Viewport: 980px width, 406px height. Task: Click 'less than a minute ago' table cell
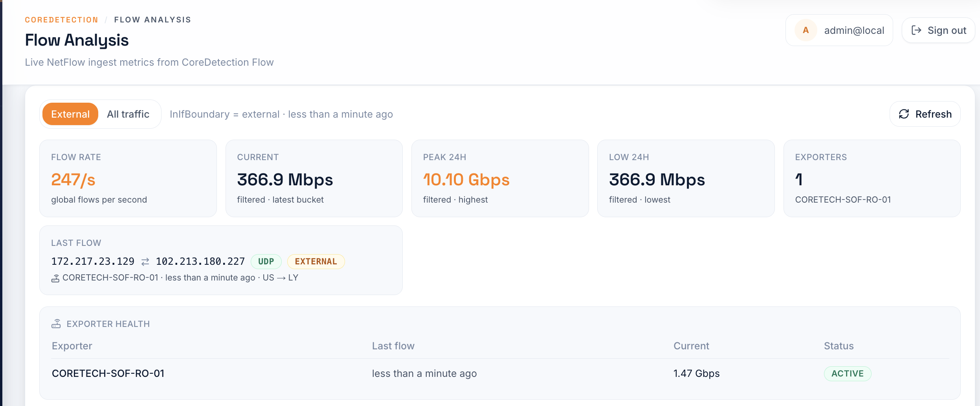point(424,374)
